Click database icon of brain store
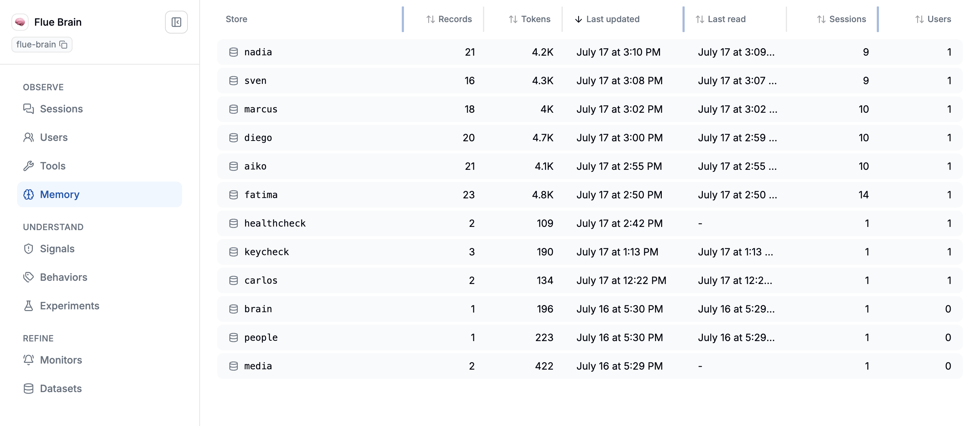 [234, 309]
